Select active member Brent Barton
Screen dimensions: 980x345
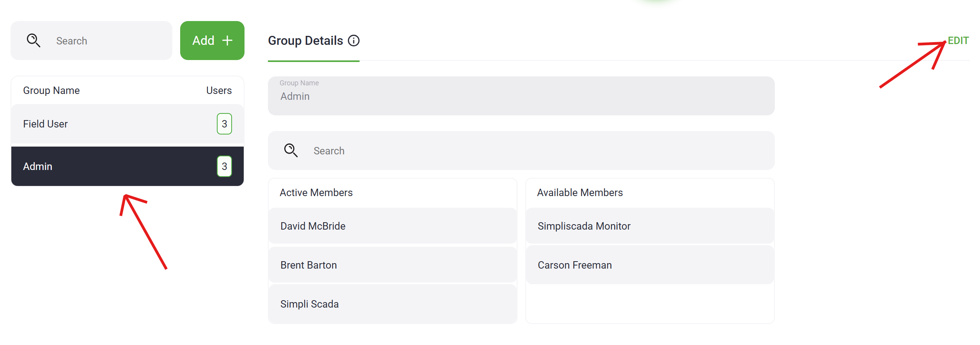coord(392,265)
